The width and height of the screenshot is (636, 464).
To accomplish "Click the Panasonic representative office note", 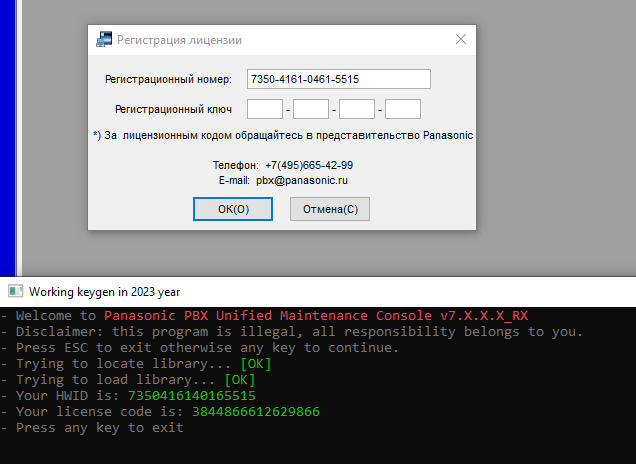I will coord(283,135).
